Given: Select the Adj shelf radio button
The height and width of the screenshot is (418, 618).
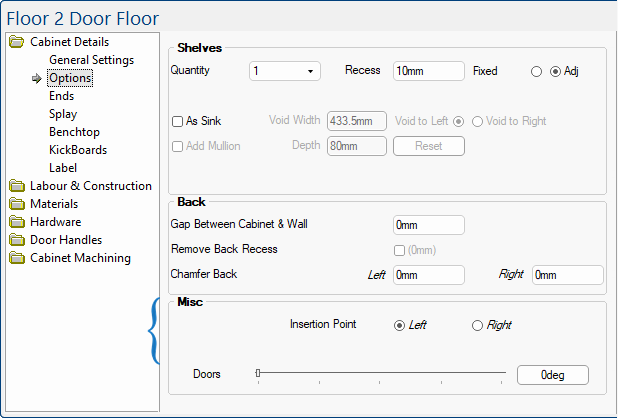Looking at the screenshot, I should pos(556,72).
